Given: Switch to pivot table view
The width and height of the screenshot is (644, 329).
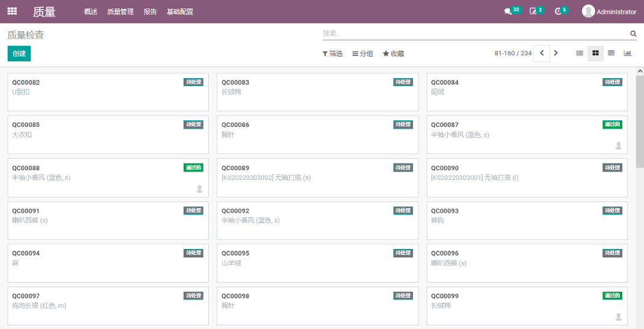Looking at the screenshot, I should 611,53.
